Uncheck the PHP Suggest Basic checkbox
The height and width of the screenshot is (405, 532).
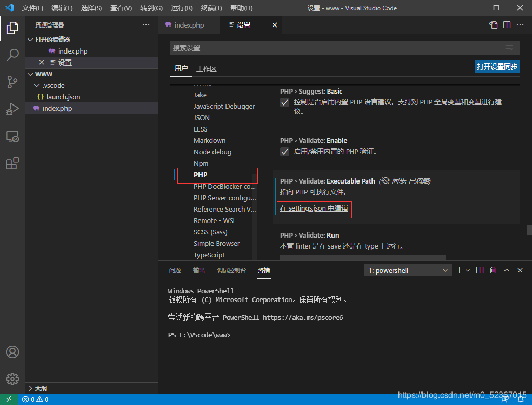(x=285, y=102)
